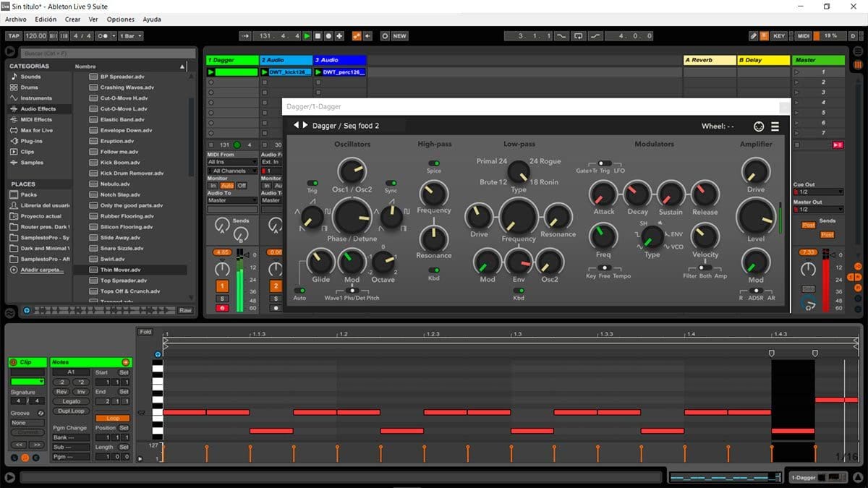Click the Amplifier Level knob

pos(756,215)
